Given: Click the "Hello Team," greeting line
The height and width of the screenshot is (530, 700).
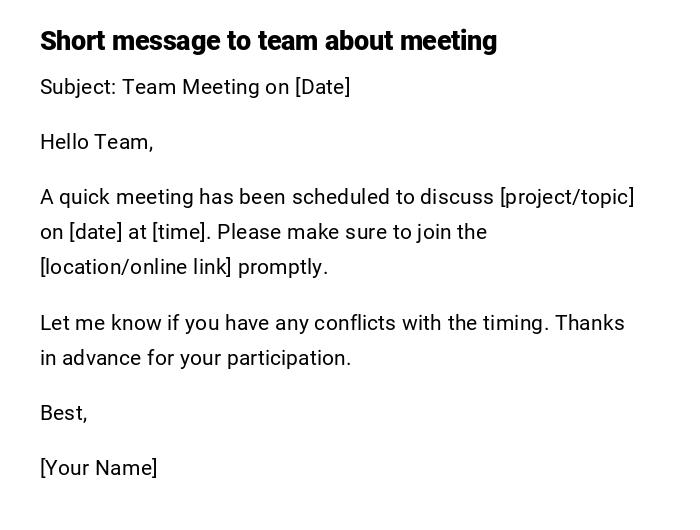Looking at the screenshot, I should (96, 142).
